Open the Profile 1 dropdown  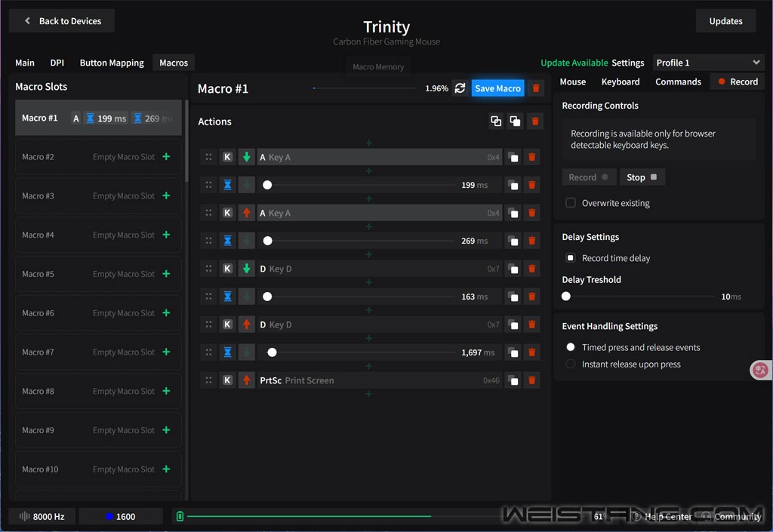tap(708, 63)
